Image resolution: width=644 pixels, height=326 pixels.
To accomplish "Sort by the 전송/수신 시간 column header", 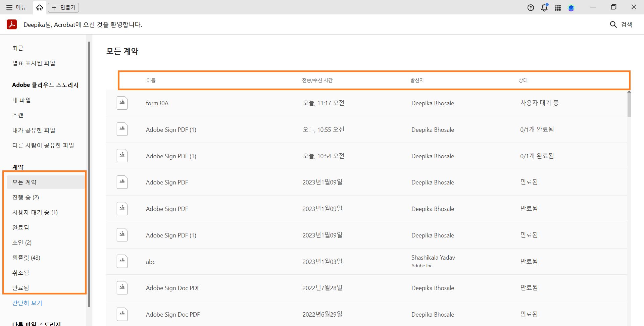I will [317, 80].
